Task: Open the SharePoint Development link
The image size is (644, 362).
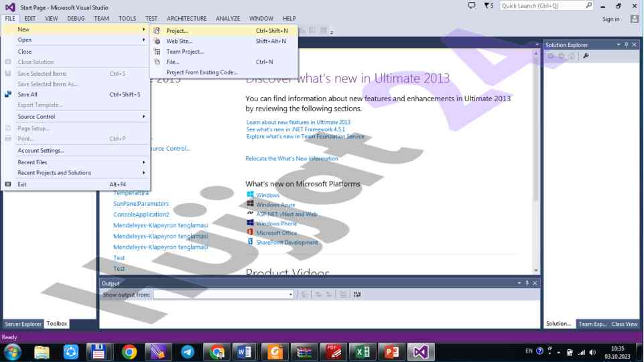Action: 287,242
